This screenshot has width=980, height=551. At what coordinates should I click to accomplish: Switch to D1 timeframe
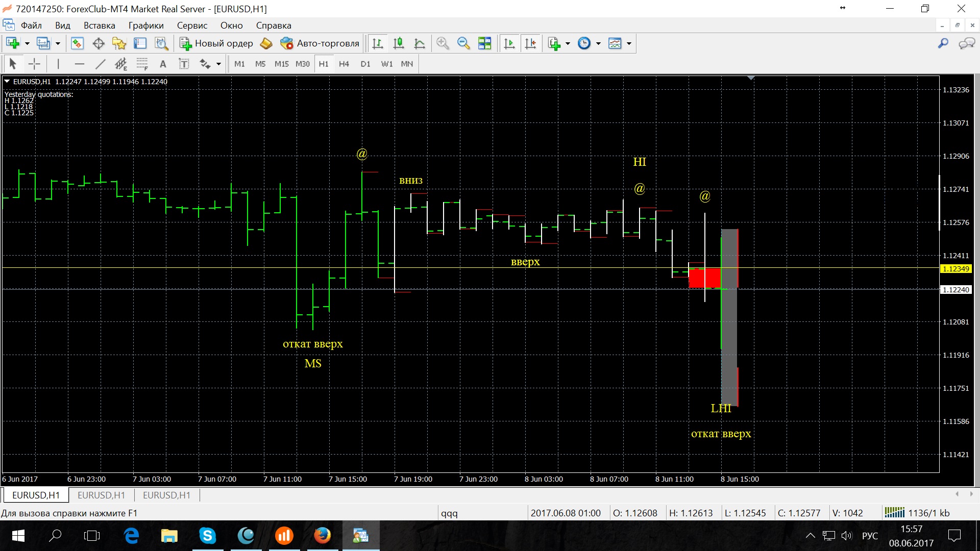[x=365, y=64]
